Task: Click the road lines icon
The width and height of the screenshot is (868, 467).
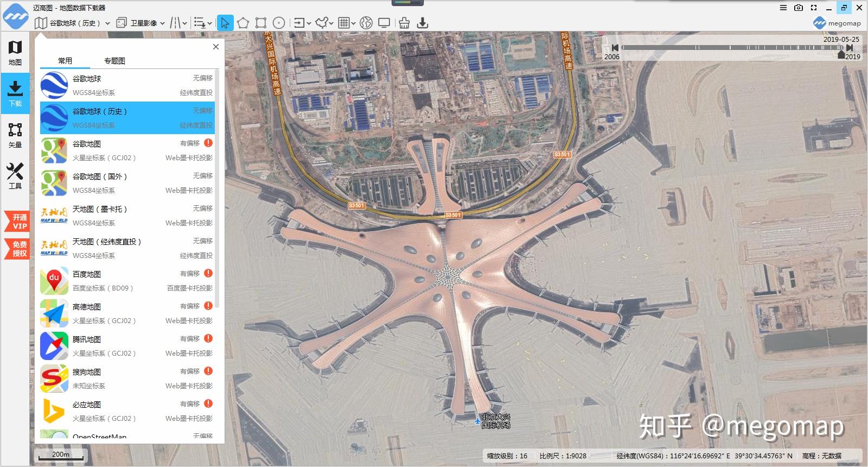Action: point(175,23)
